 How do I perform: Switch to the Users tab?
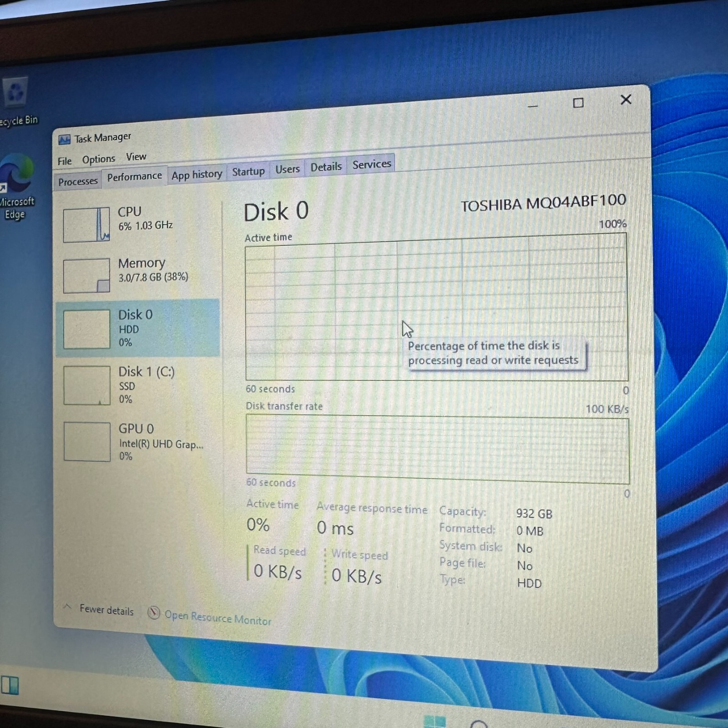[x=288, y=169]
